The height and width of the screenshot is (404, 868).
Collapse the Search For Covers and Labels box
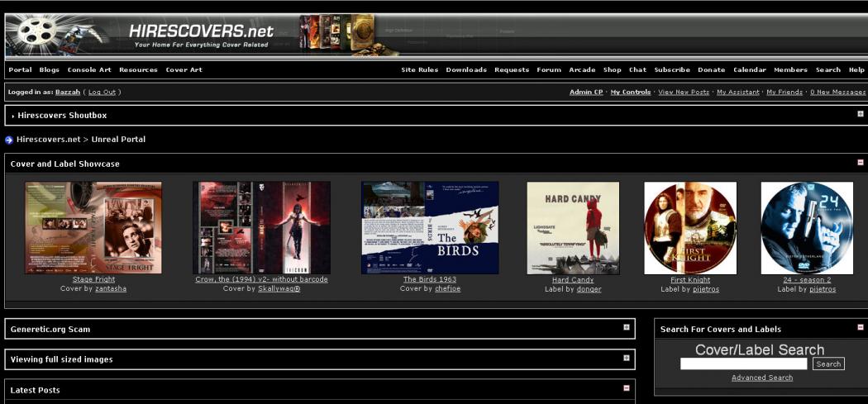[861, 328]
